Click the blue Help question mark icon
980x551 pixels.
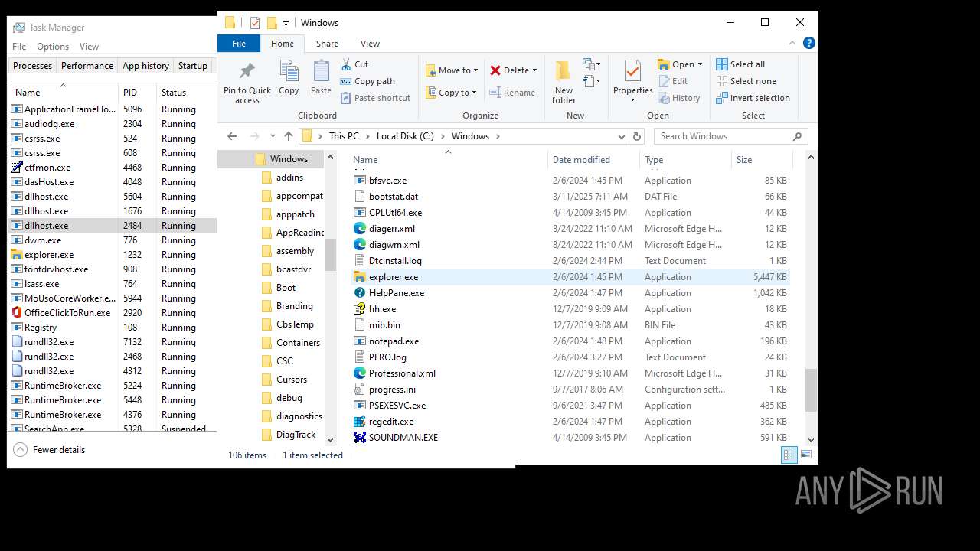[x=810, y=44]
